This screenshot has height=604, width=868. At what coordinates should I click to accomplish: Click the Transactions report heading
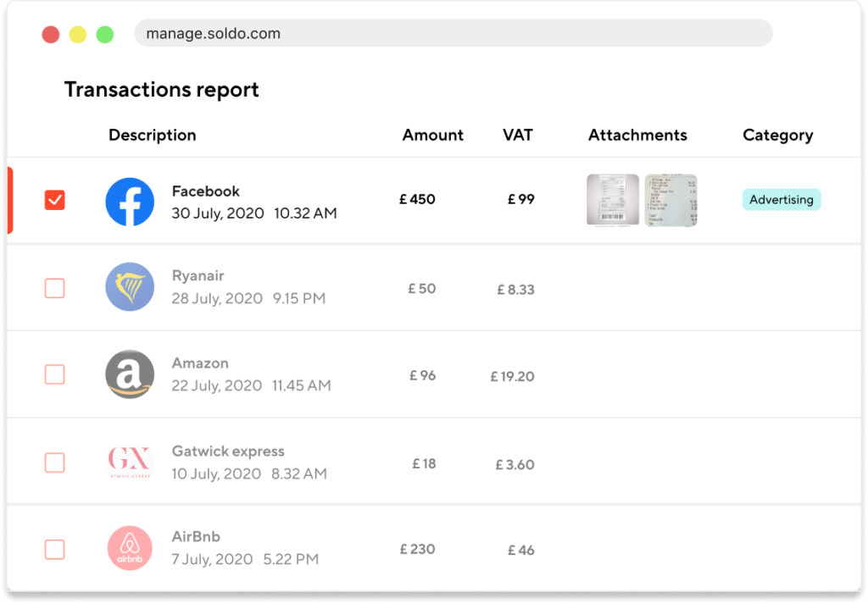coord(162,90)
